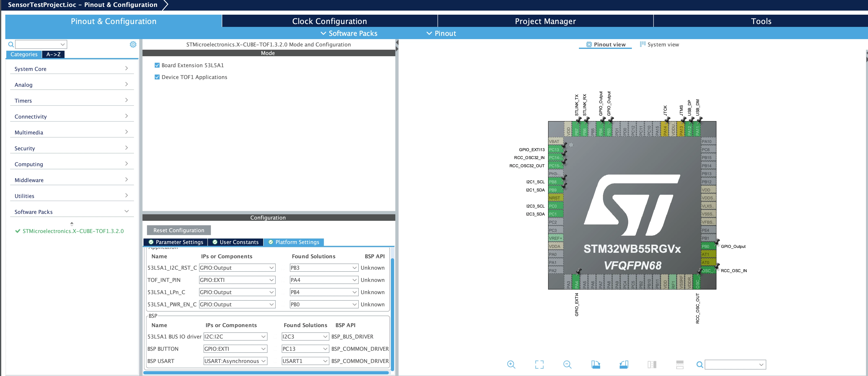Select the Categories tab
Image resolution: width=868 pixels, height=376 pixels.
pos(24,54)
